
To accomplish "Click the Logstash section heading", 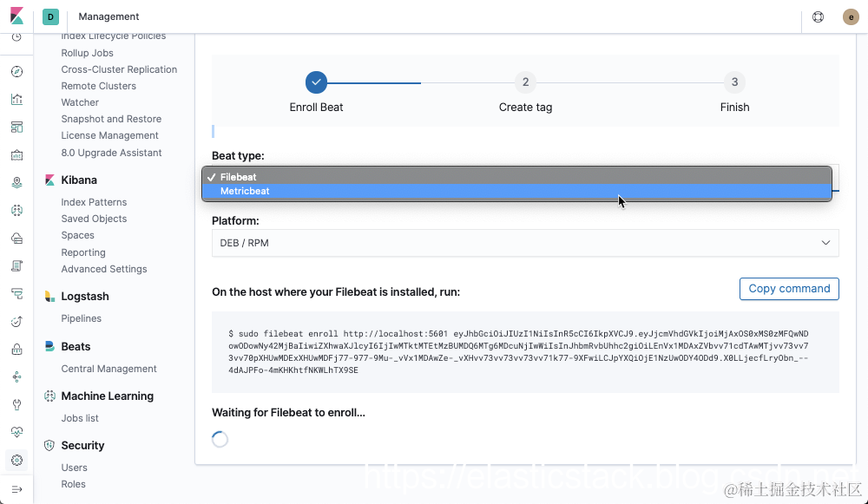I will tap(85, 297).
